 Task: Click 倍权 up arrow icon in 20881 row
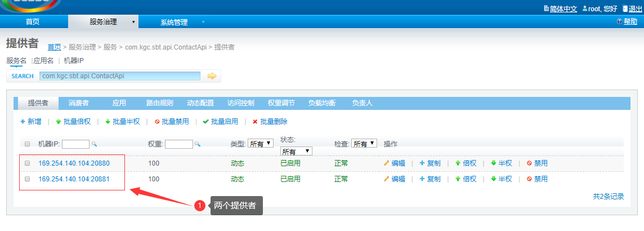(458, 179)
